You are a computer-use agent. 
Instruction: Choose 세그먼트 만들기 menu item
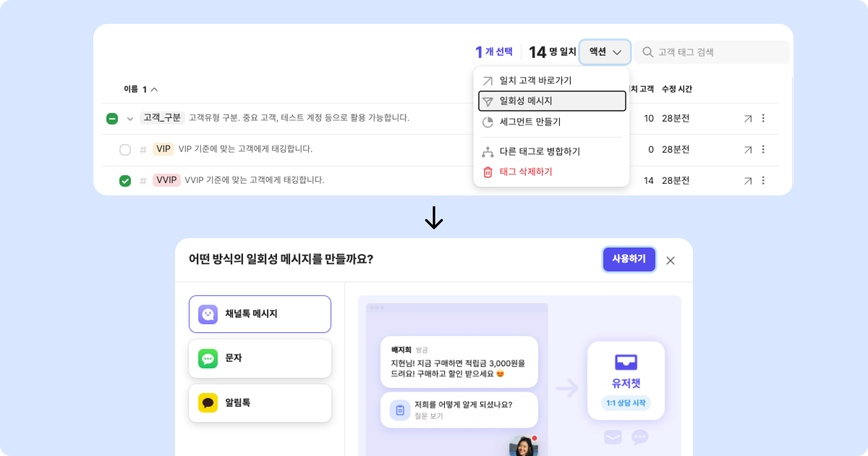[x=530, y=122]
